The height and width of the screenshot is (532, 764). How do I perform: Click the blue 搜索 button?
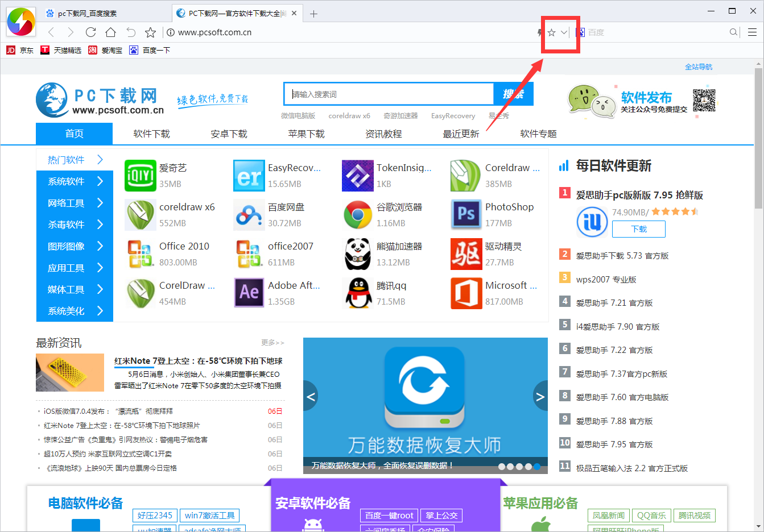click(513, 94)
